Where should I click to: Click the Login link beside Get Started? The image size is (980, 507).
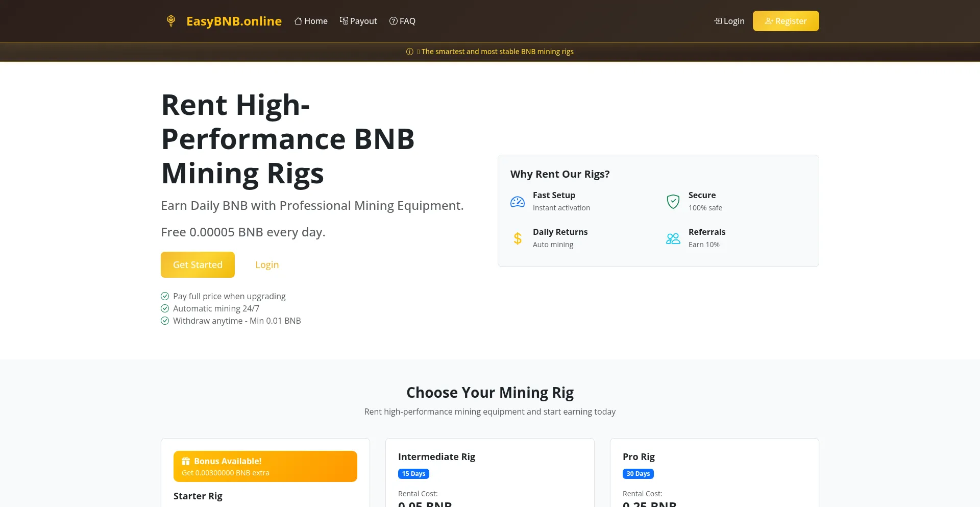[267, 264]
